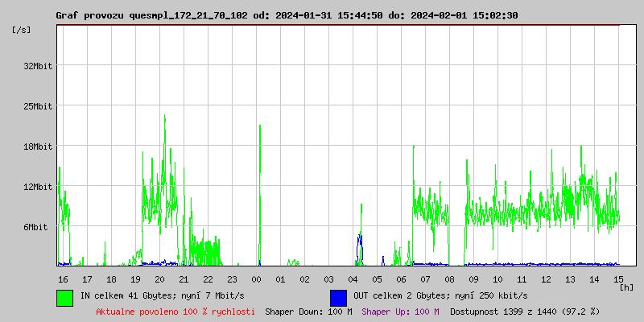Select the 32Mbit y-axis label

pos(38,66)
